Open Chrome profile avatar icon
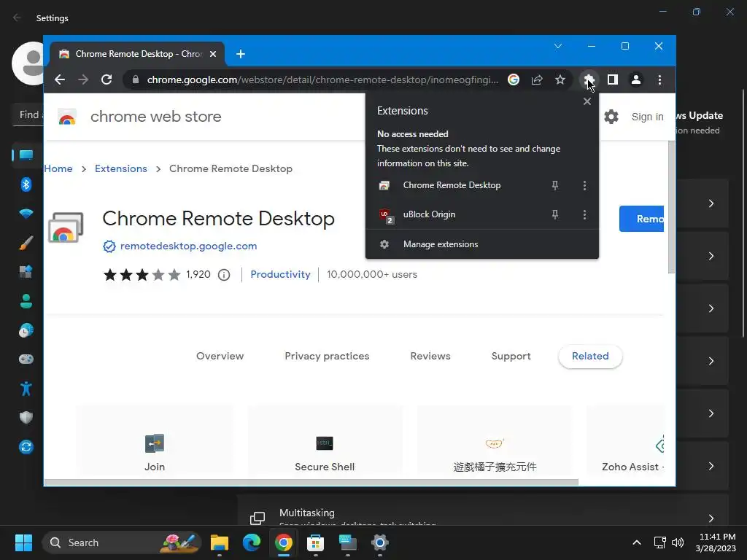 (636, 79)
